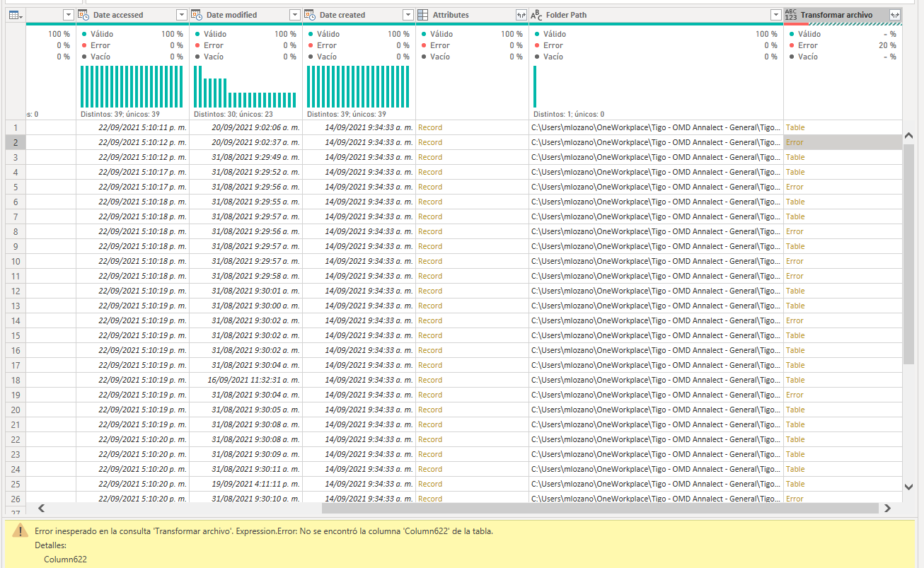
Task: Click the Error cell in row 2
Action: (x=843, y=142)
